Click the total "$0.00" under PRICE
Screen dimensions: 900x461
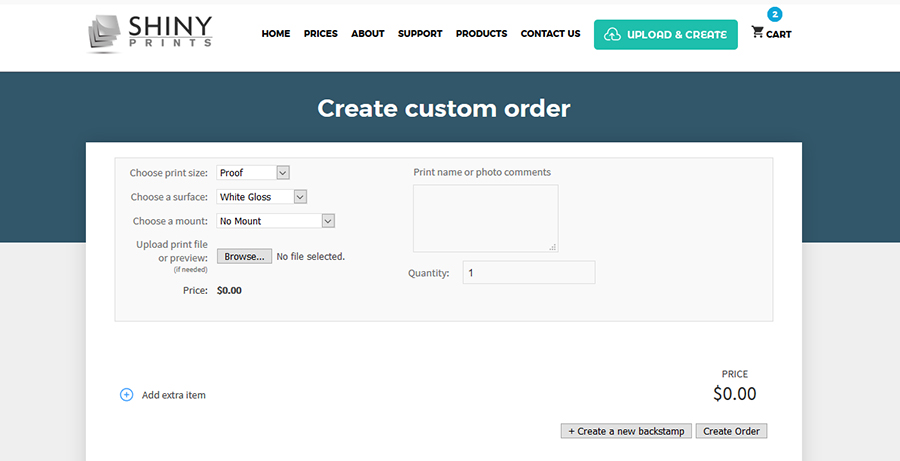pos(735,394)
